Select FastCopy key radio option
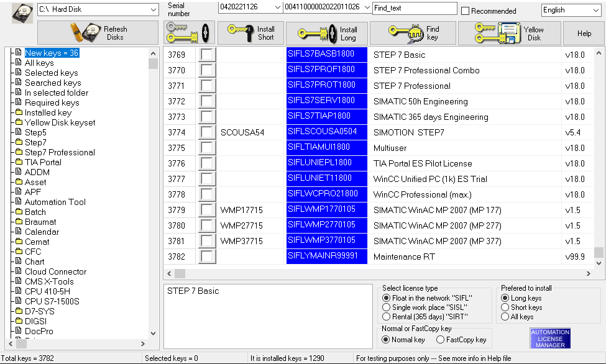 tap(440, 339)
